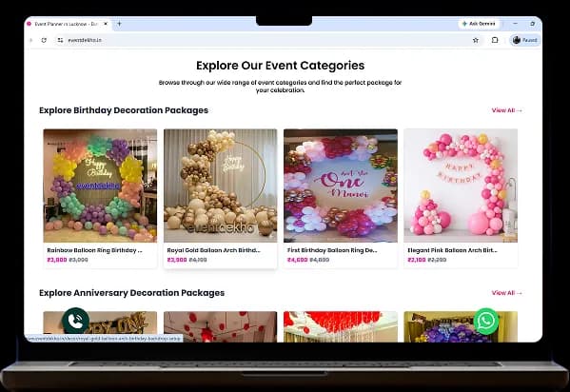Image resolution: width=570 pixels, height=392 pixels.
Task: Open the extensions puzzle icon
Action: pos(495,40)
